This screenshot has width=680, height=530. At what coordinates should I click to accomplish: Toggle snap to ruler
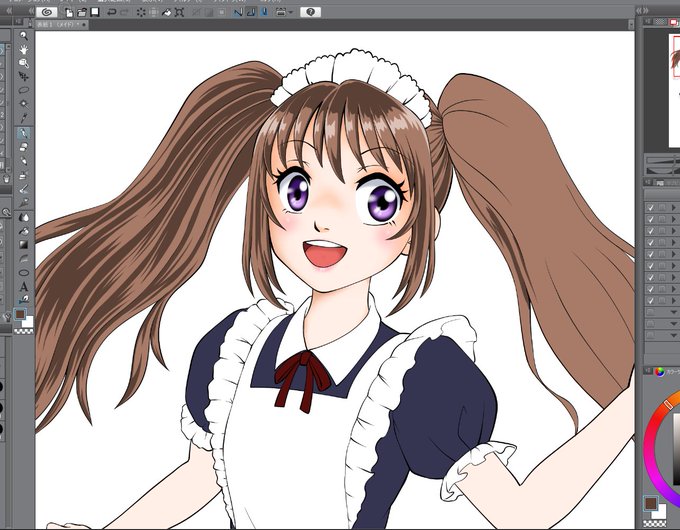[x=238, y=12]
